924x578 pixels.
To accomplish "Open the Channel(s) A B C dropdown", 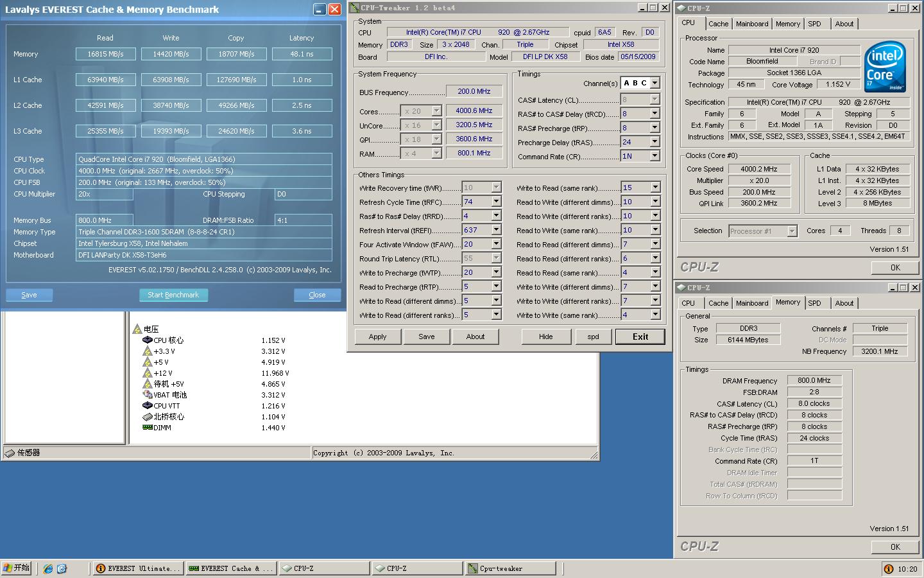I will pyautogui.click(x=654, y=83).
